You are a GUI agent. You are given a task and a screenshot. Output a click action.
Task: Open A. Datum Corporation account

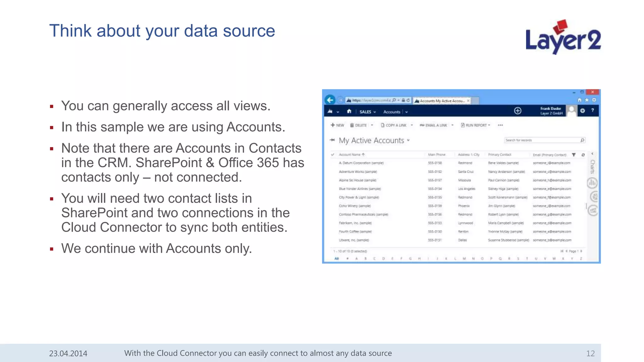[x=361, y=163]
